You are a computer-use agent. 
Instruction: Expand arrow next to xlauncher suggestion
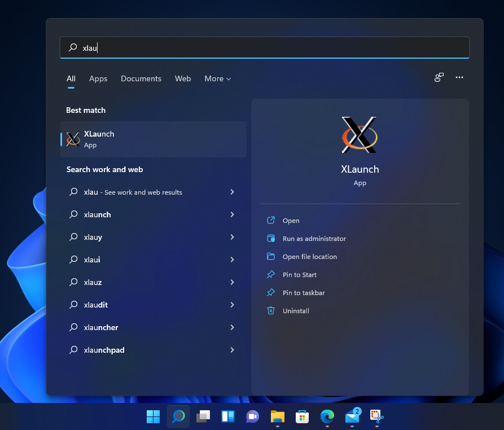(x=233, y=327)
